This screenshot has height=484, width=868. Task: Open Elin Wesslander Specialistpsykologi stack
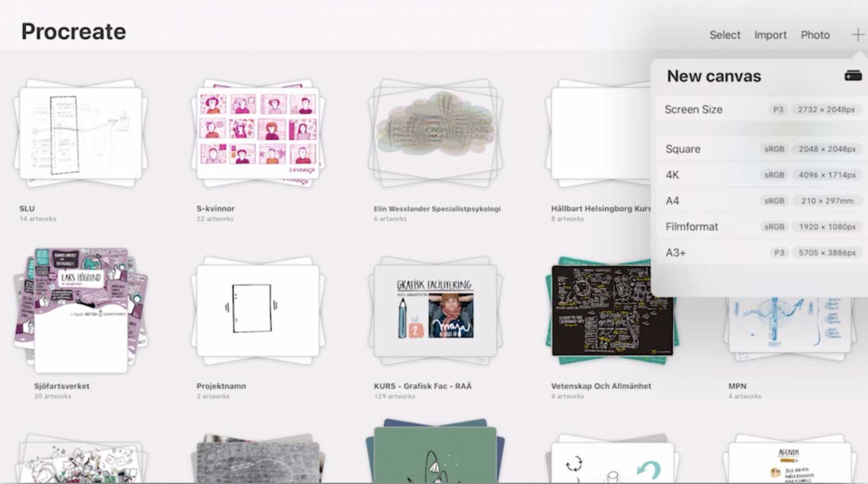click(435, 134)
